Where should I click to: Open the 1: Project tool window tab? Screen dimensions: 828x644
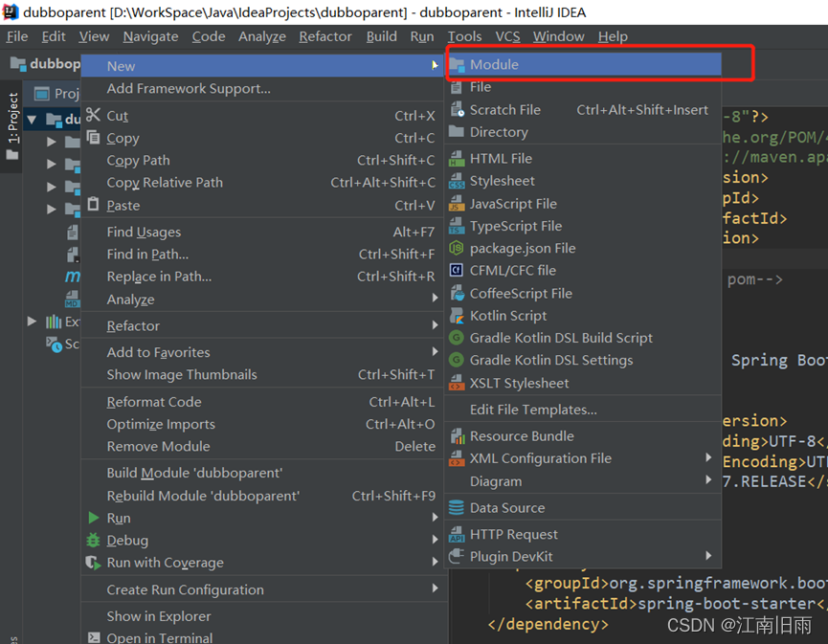11,125
